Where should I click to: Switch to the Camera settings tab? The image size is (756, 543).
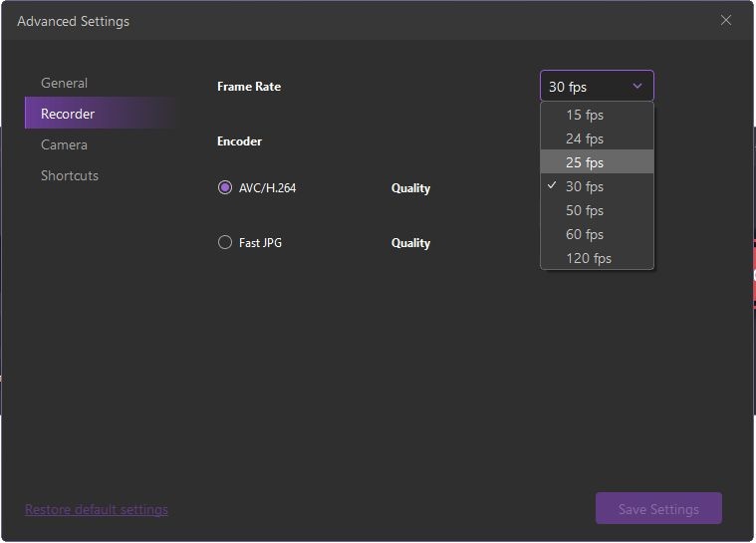tap(64, 144)
